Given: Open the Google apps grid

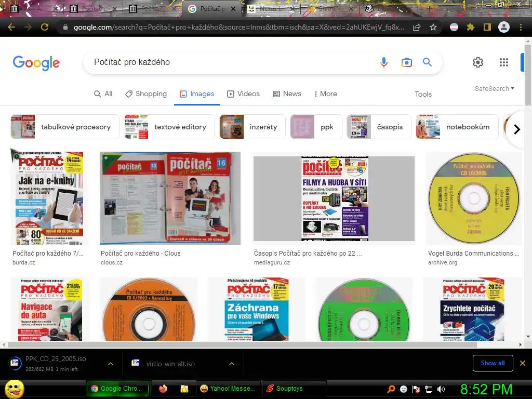Looking at the screenshot, I should [x=504, y=62].
